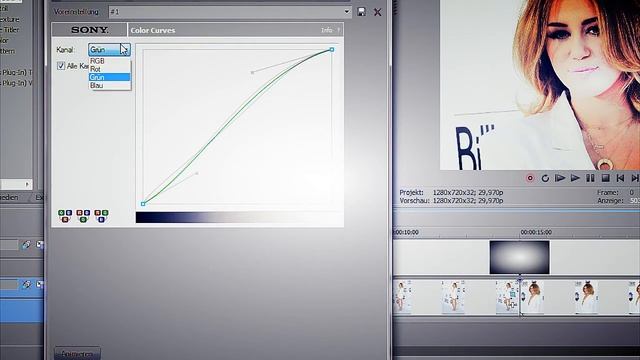The width and height of the screenshot is (640, 360).
Task: Click the playhead cursor on the timeline
Action: tap(520, 279)
